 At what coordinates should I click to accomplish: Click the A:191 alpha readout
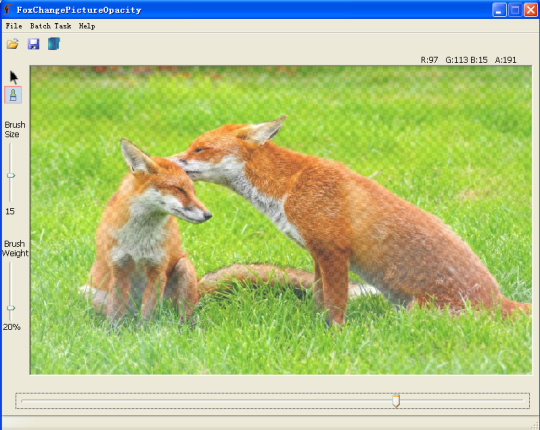(506, 60)
